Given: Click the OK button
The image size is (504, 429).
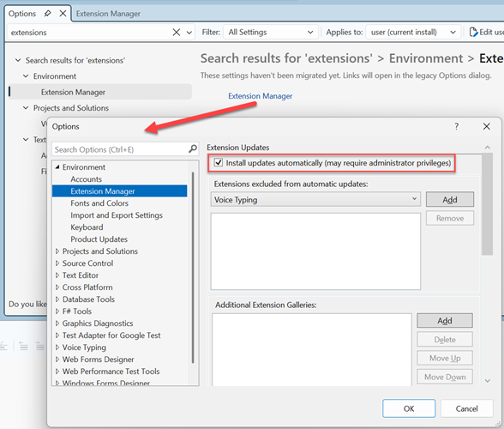Looking at the screenshot, I should click(409, 408).
